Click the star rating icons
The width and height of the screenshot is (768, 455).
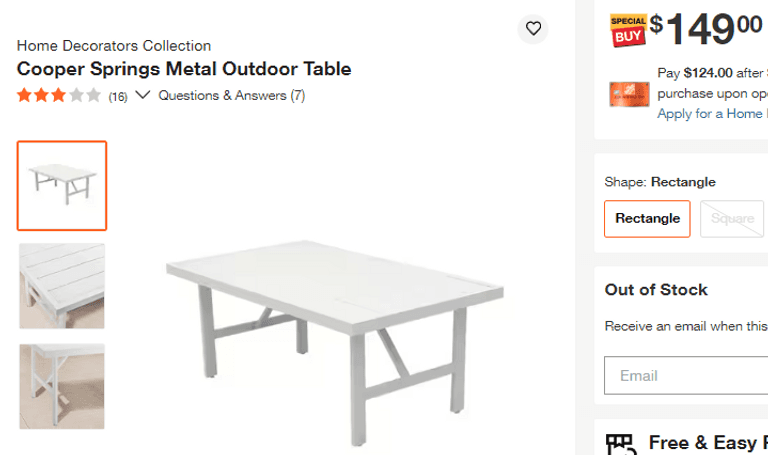[59, 96]
